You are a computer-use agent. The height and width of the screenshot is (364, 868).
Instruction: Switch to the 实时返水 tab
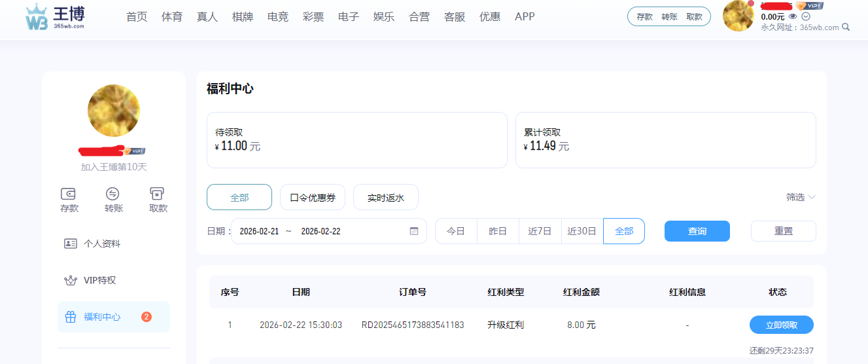click(x=386, y=197)
